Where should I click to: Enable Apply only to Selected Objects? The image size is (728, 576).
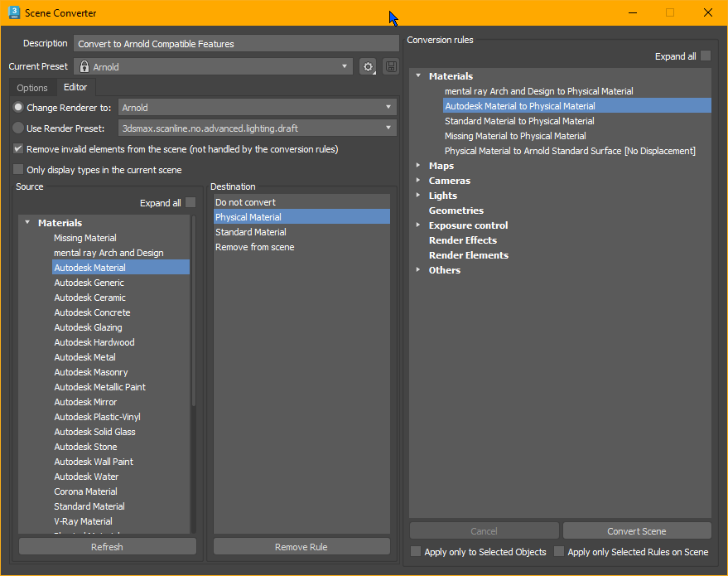(x=416, y=551)
